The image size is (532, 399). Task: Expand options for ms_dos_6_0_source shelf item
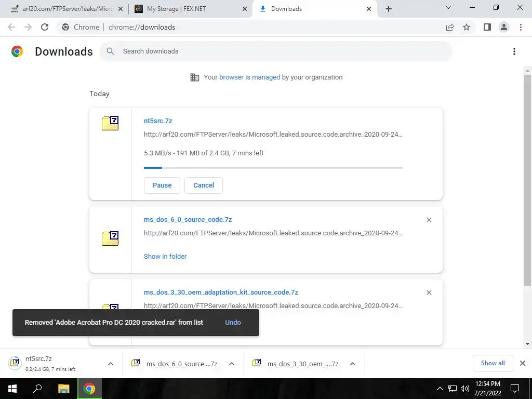pyautogui.click(x=232, y=364)
